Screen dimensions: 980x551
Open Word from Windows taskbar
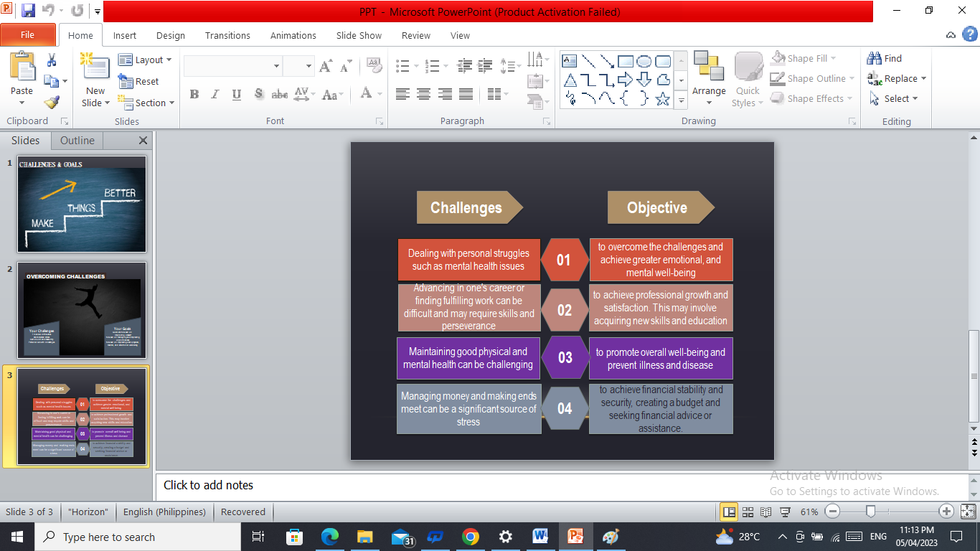point(540,537)
